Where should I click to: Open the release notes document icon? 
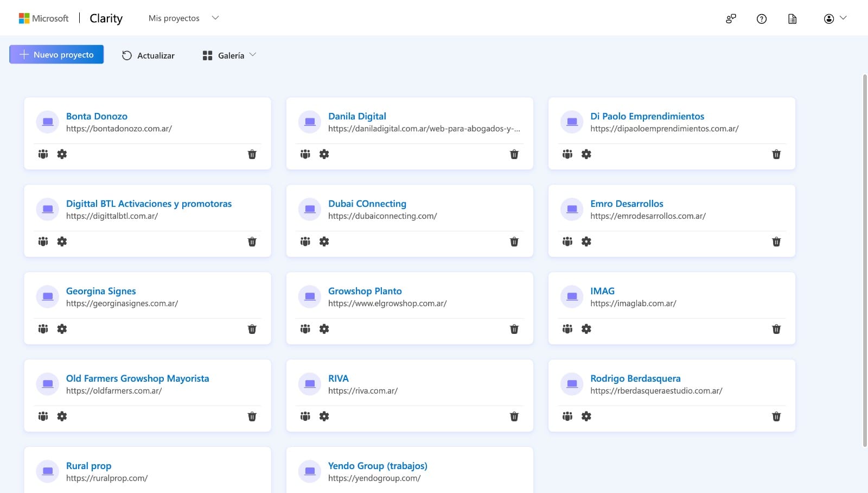pos(792,18)
